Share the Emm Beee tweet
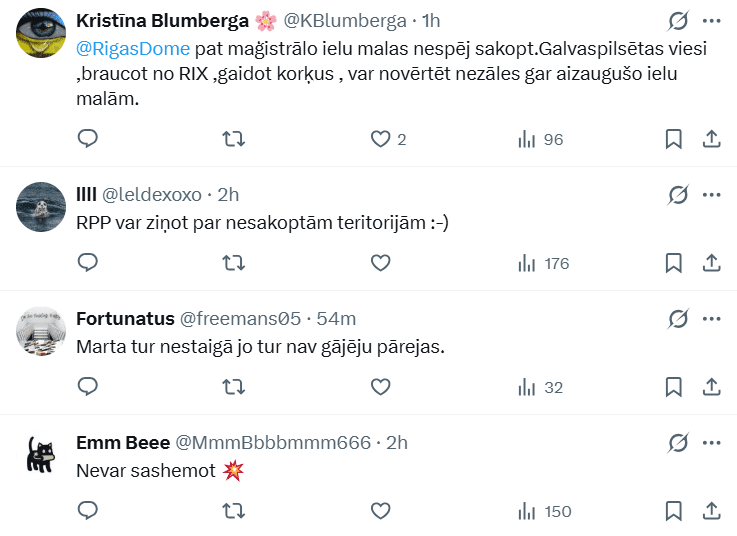Image resolution: width=737 pixels, height=536 pixels. (711, 511)
